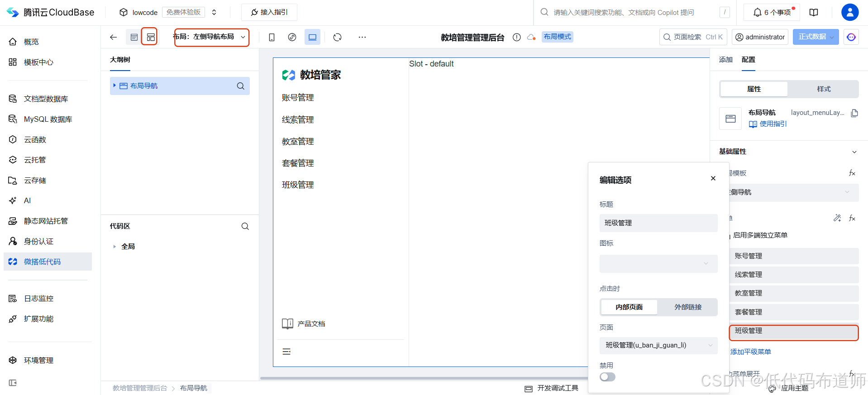Click the magic wand icon in menu property
The image size is (868, 395).
837,218
